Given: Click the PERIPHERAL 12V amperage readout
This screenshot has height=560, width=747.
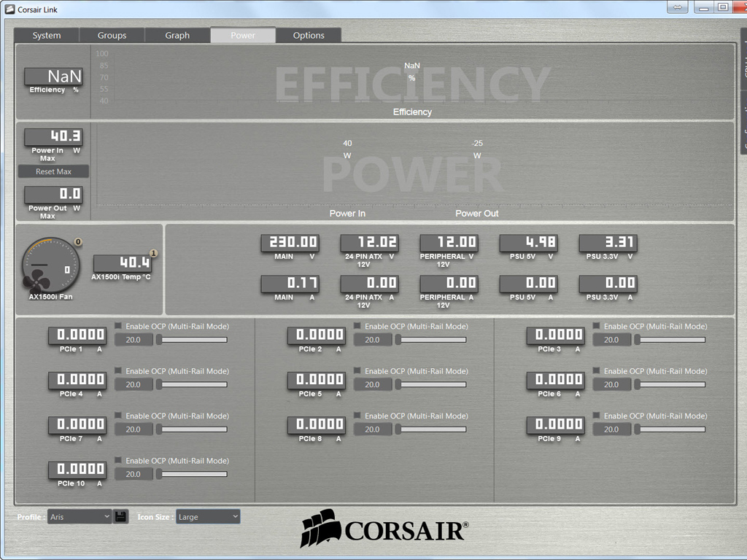Looking at the screenshot, I should point(449,284).
